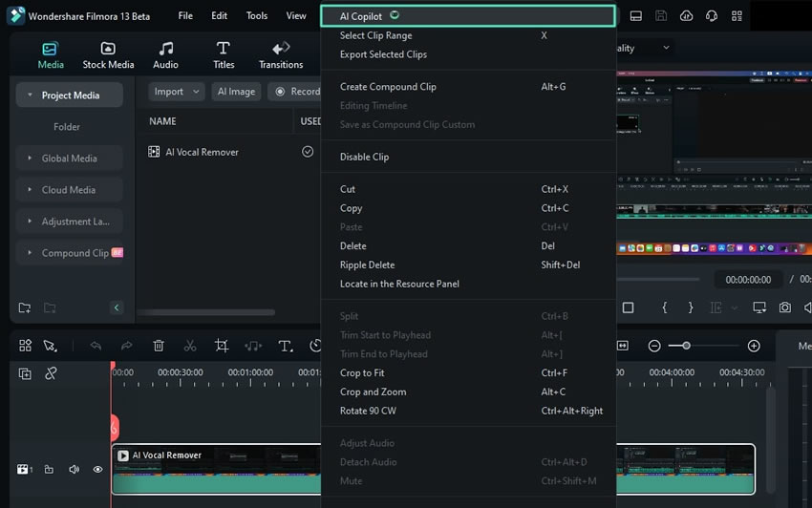This screenshot has width=812, height=508.
Task: Click the AI Image button
Action: click(236, 91)
